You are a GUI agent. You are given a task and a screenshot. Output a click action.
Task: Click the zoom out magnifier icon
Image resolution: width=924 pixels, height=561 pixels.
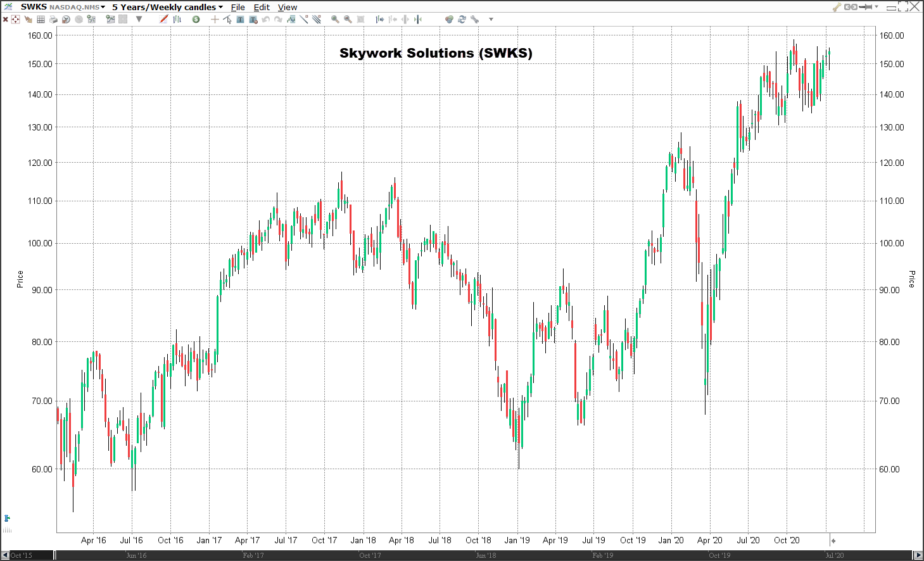[x=348, y=20]
